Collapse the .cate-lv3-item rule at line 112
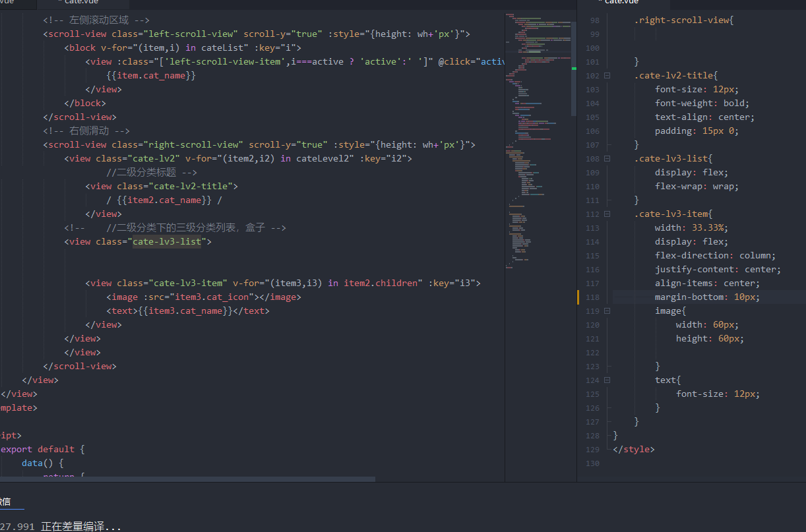 pyautogui.click(x=607, y=214)
